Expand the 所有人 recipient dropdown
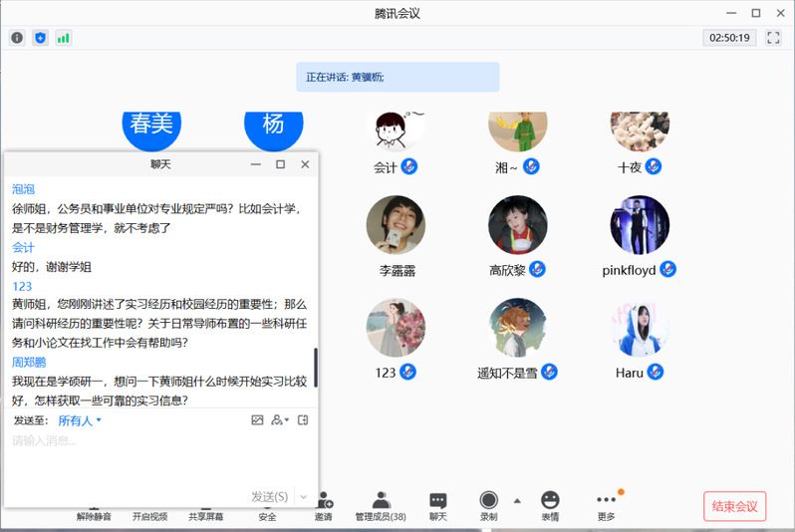795x532 pixels. point(80,420)
